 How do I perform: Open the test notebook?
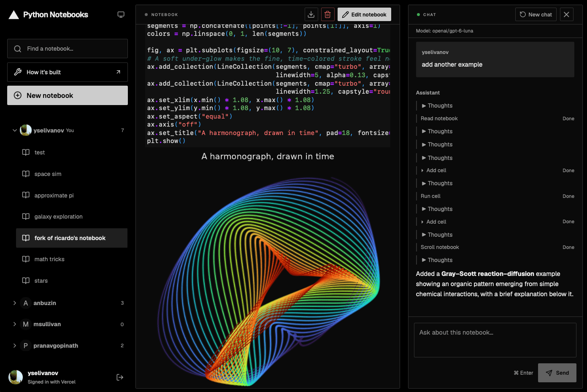(x=72, y=152)
